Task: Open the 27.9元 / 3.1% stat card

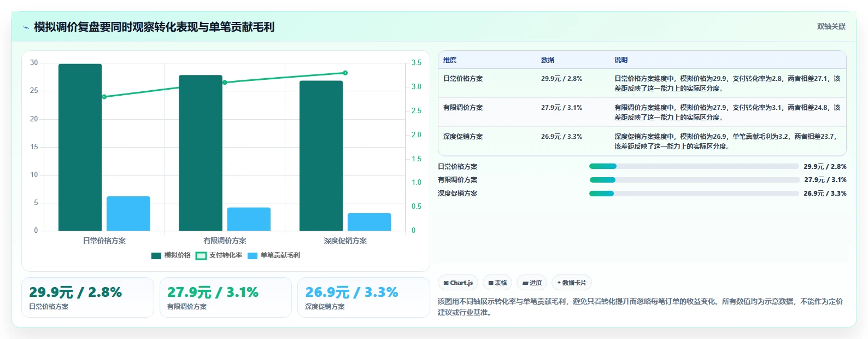Action: click(x=226, y=297)
